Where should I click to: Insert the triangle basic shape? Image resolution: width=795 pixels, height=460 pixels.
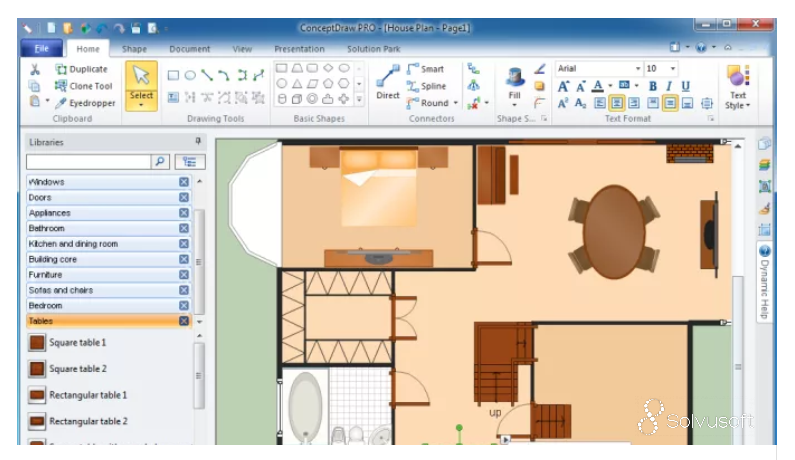(297, 84)
